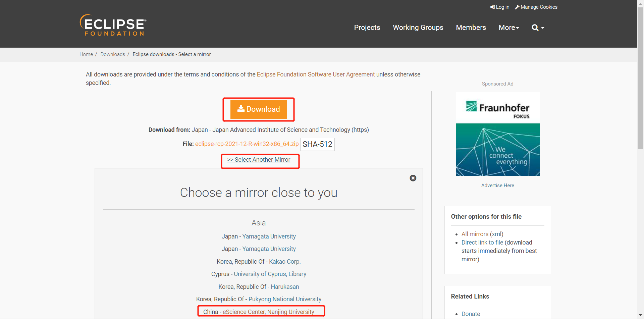Open the Working Groups menu item
The width and height of the screenshot is (644, 319).
418,28
